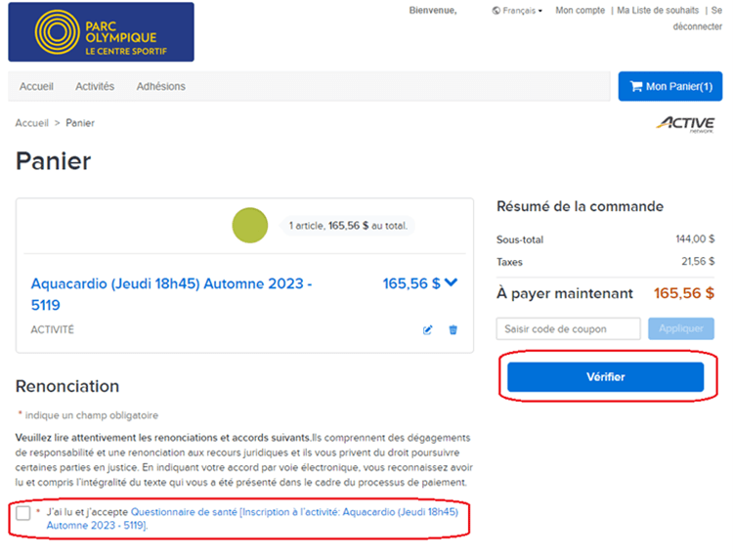This screenshot has height=560, width=733.
Task: Open the Adhésions menu item
Action: pyautogui.click(x=160, y=86)
